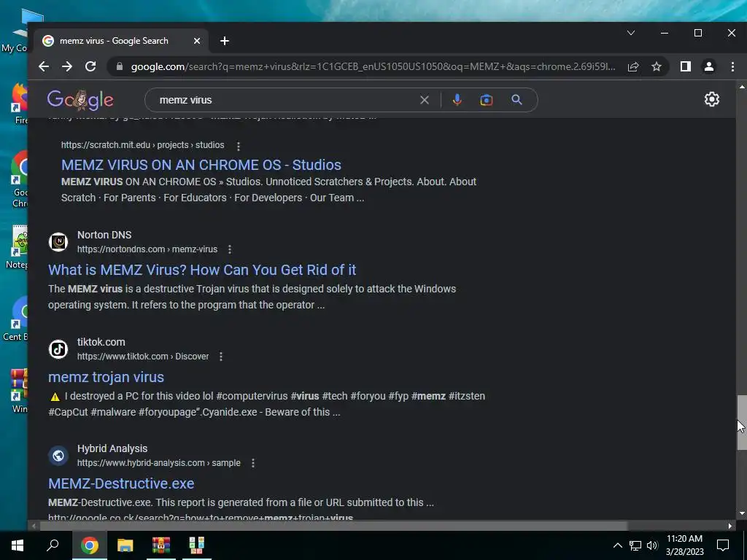Start voice search with microphone icon
Image resolution: width=747 pixels, height=560 pixels.
pyautogui.click(x=457, y=100)
